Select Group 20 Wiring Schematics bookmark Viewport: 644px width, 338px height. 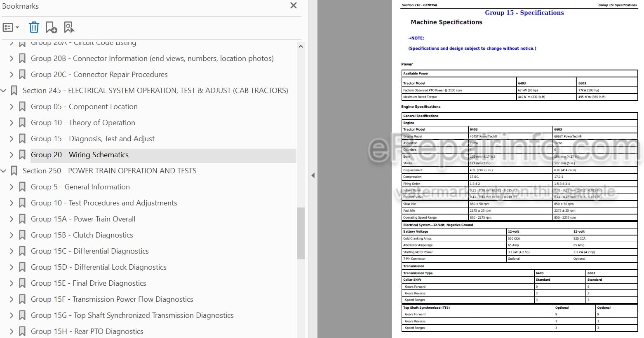click(80, 155)
